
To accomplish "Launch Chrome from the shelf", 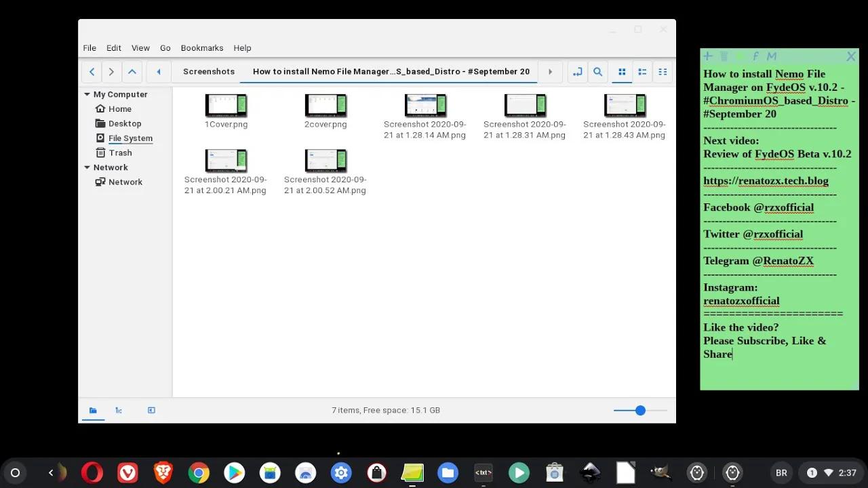I will (199, 472).
